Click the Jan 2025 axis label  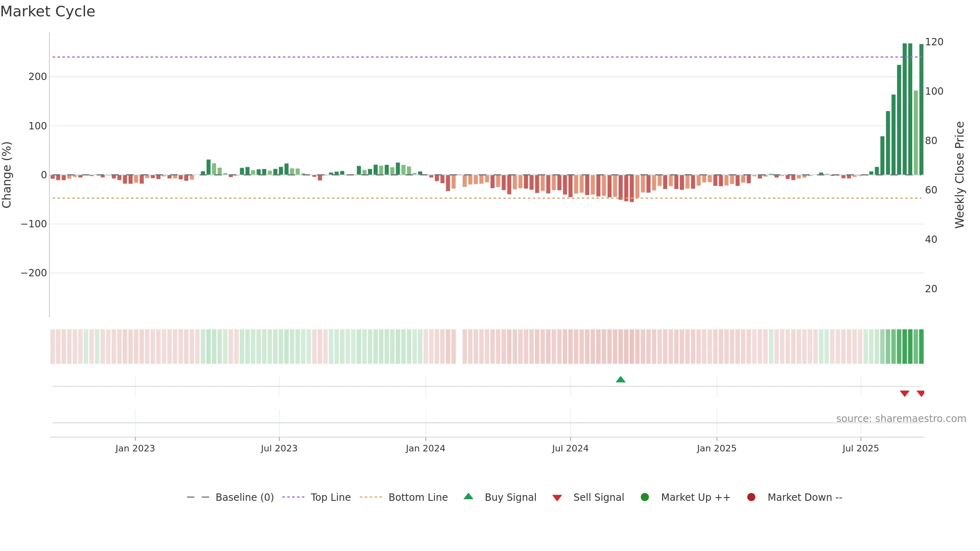[717, 449]
